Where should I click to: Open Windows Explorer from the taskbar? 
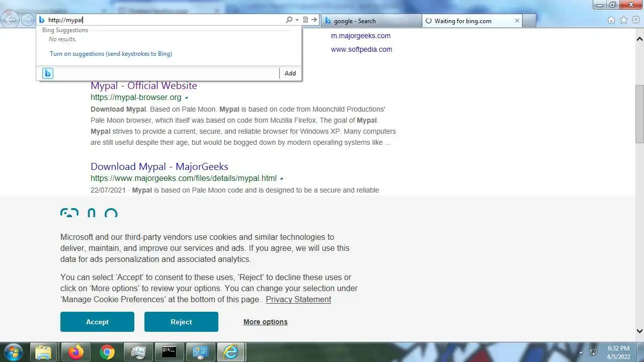(x=43, y=352)
